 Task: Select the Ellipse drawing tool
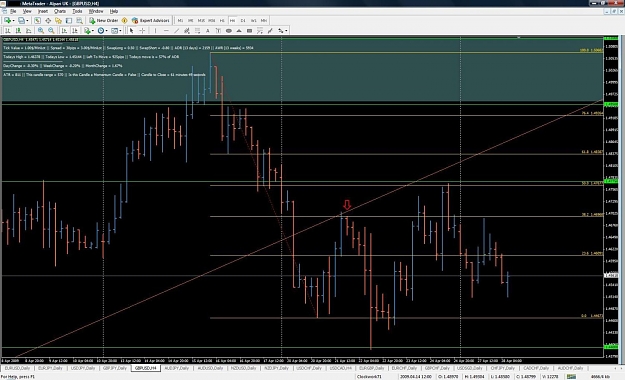point(229,30)
